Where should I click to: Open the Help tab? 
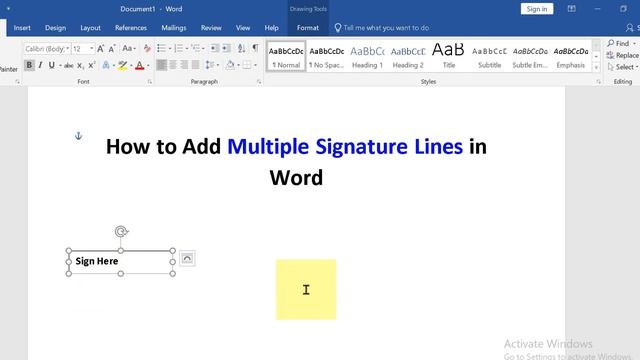271,28
